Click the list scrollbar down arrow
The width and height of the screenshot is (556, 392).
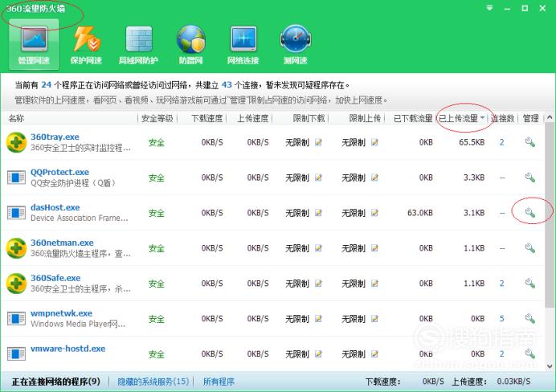550,366
